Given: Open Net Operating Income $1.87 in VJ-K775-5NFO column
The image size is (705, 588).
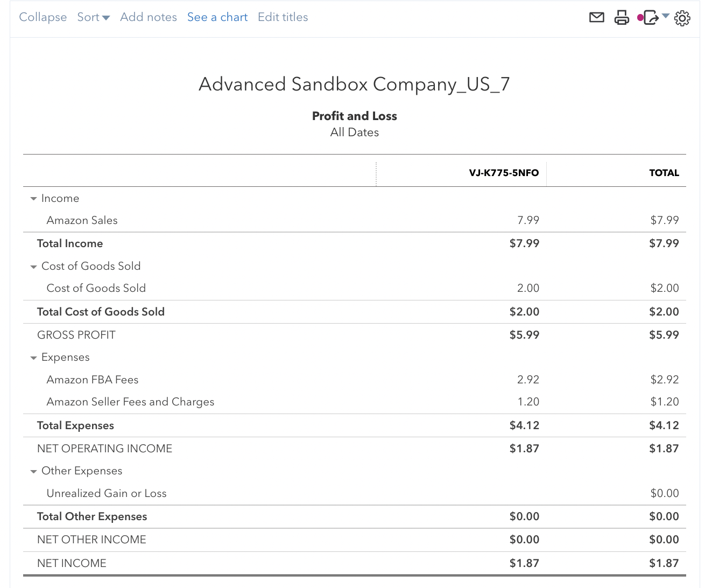Looking at the screenshot, I should click(x=524, y=449).
